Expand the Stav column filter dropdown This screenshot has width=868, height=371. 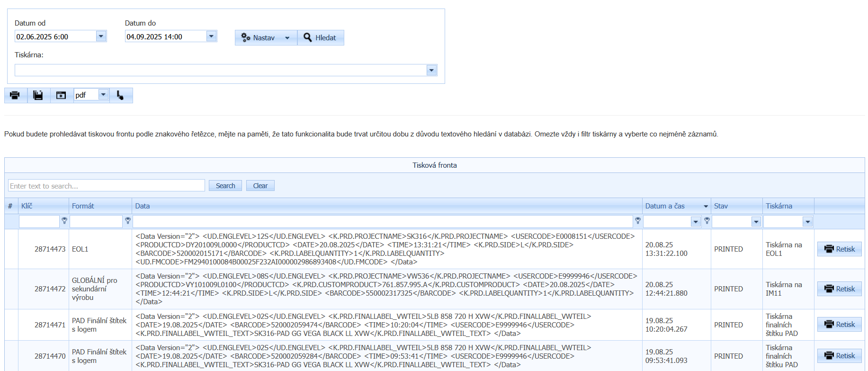pyautogui.click(x=756, y=222)
